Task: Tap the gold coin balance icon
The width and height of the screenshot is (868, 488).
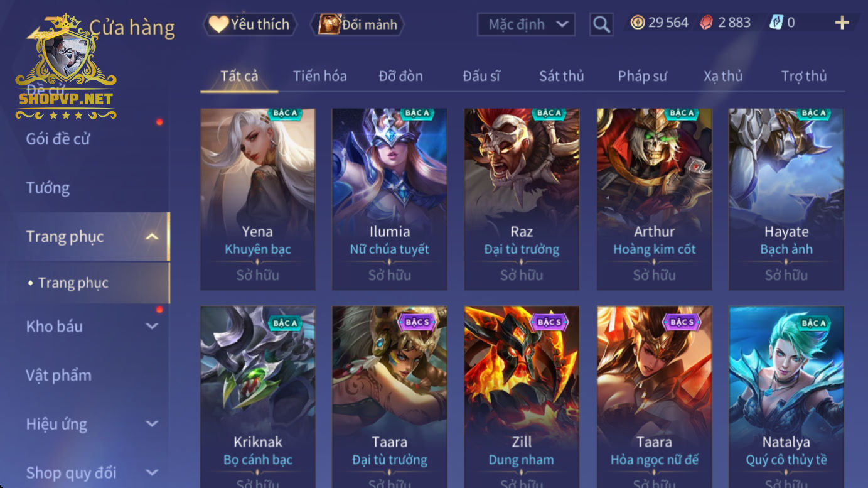Action: tap(638, 23)
